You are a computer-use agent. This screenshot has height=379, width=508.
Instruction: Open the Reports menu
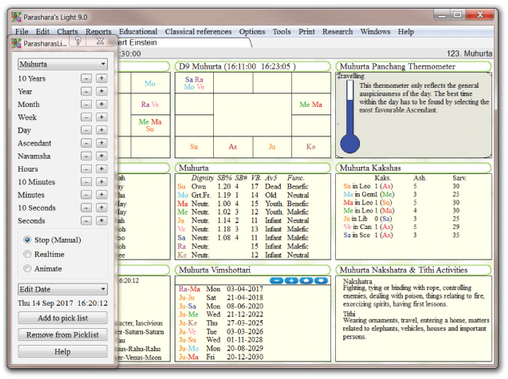98,32
